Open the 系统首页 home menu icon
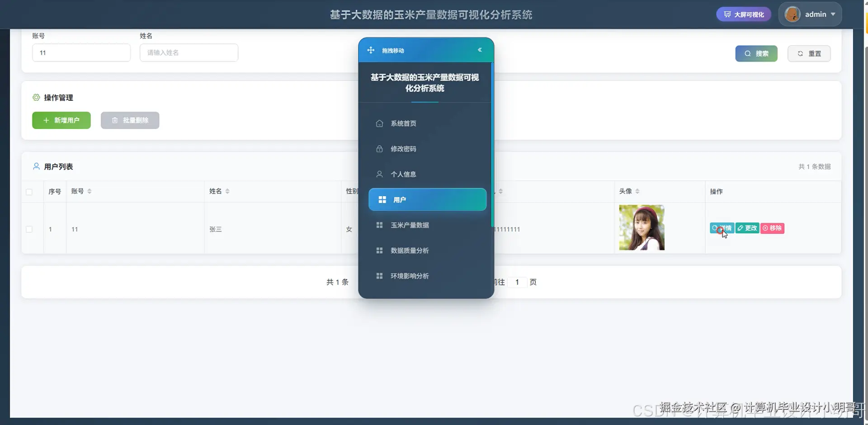 (379, 123)
